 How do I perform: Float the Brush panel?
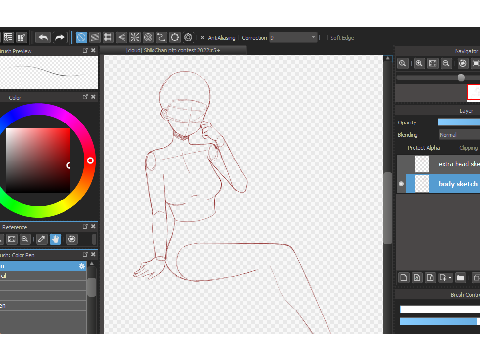(85, 254)
